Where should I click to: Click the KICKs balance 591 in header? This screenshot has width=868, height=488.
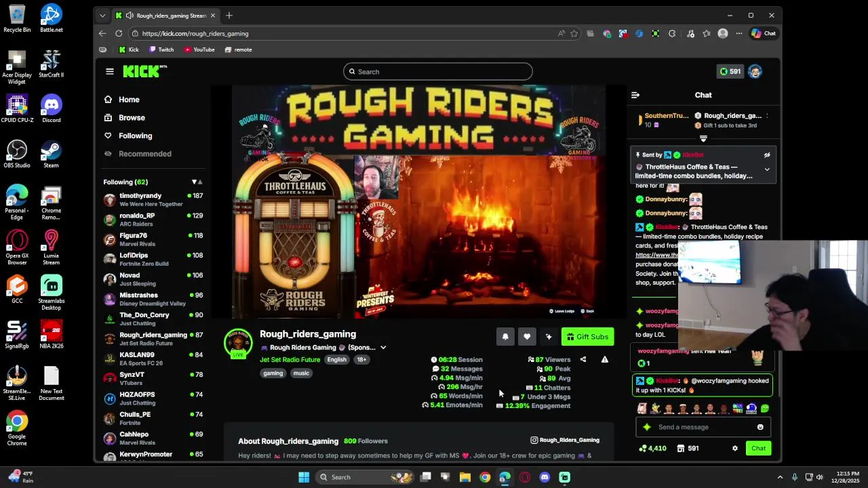click(x=730, y=71)
